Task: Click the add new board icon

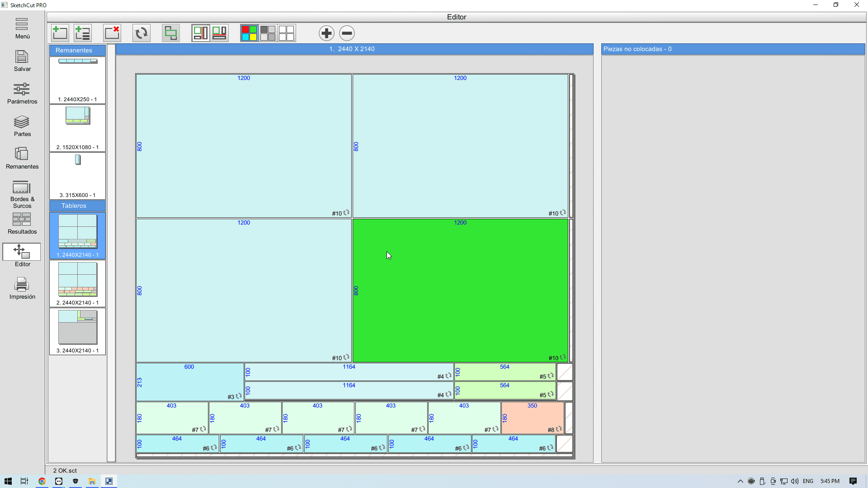Action: 60,33
